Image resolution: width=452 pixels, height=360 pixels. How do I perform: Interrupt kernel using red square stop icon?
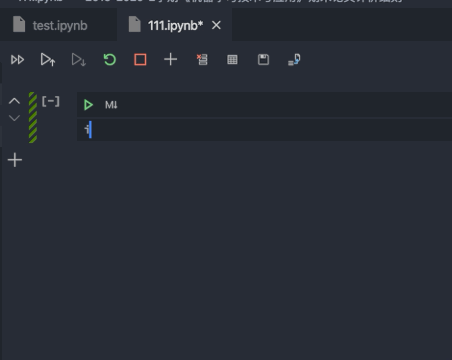click(x=140, y=60)
